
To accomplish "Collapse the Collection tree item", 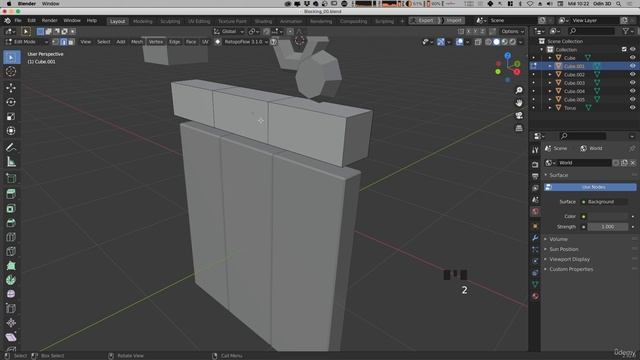I will tap(542, 49).
